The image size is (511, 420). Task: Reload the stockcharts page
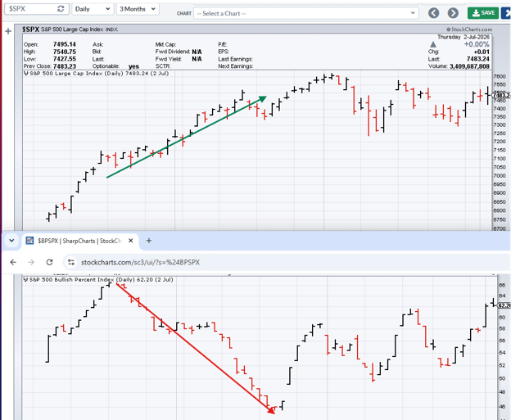point(49,262)
